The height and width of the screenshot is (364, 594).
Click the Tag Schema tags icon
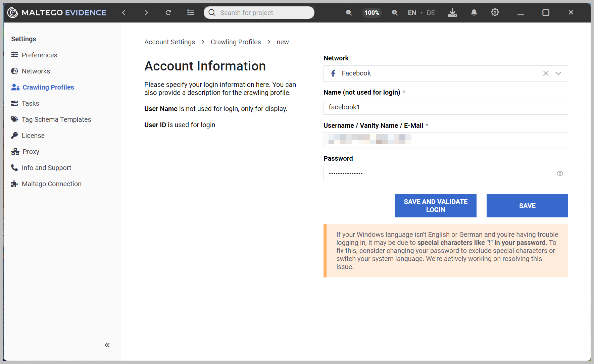coord(14,119)
